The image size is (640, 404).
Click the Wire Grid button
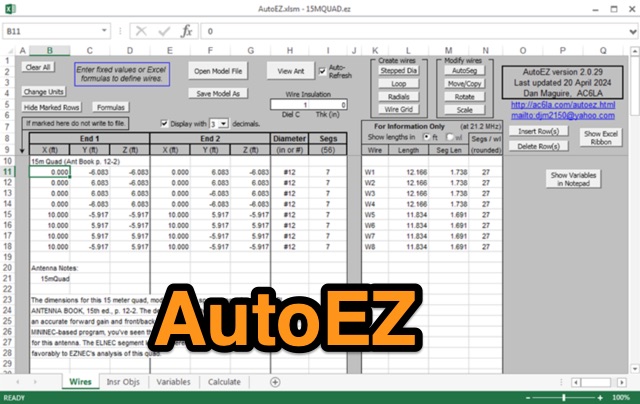pos(398,109)
